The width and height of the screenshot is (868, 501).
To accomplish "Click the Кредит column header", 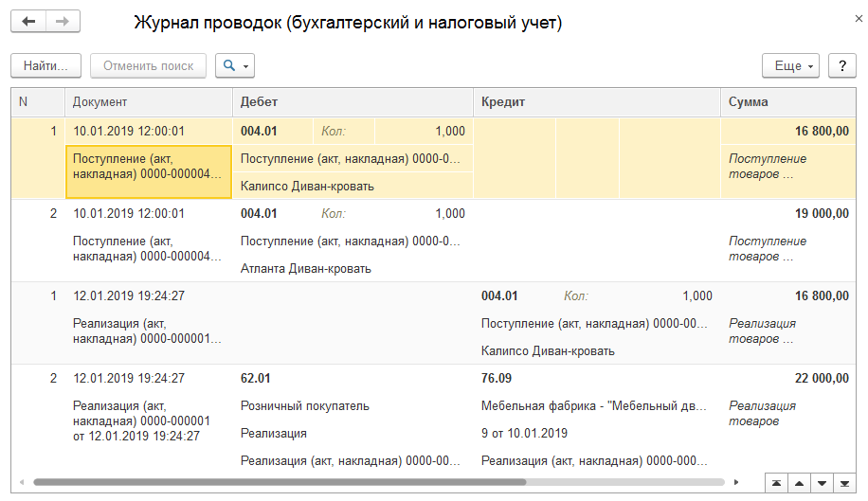I will [597, 101].
